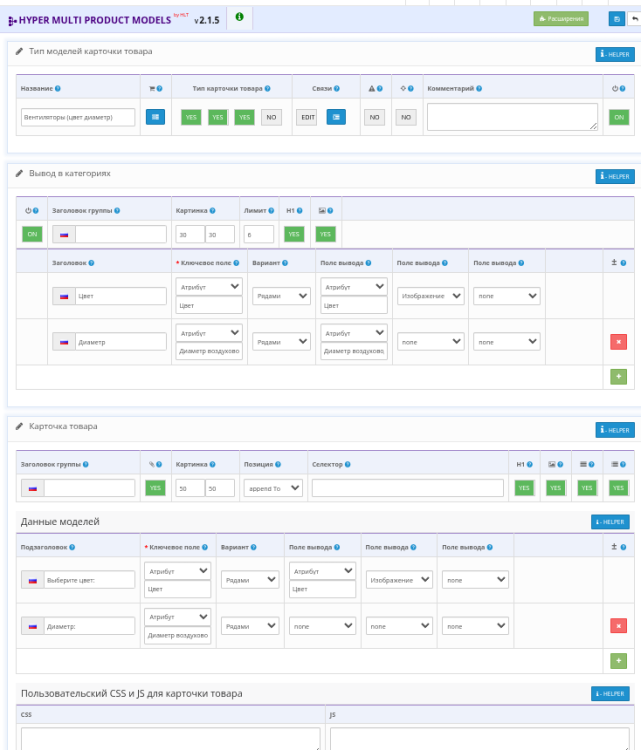Click the EDIT button under Связи
This screenshot has width=641, height=750.
(307, 117)
